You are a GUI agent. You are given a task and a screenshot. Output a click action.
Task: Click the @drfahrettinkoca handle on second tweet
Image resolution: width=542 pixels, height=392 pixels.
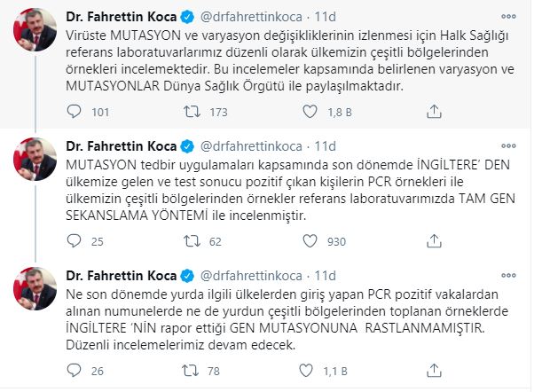pyautogui.click(x=251, y=146)
